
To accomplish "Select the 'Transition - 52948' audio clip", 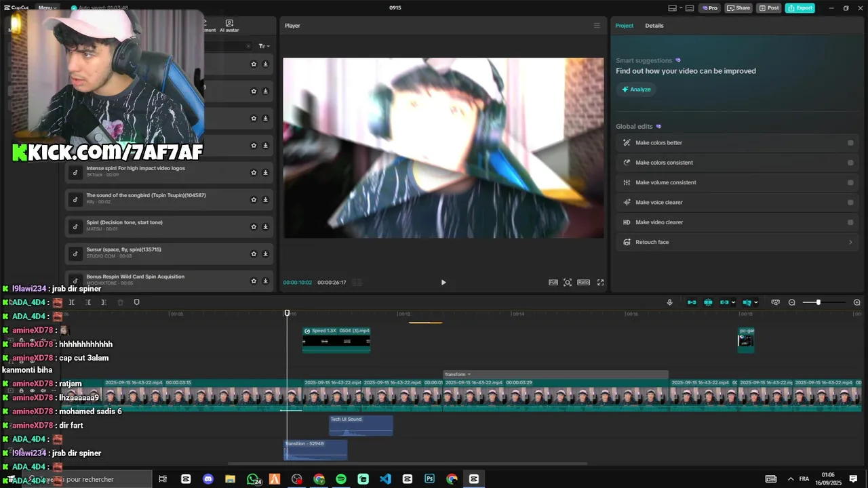I will tap(315, 450).
